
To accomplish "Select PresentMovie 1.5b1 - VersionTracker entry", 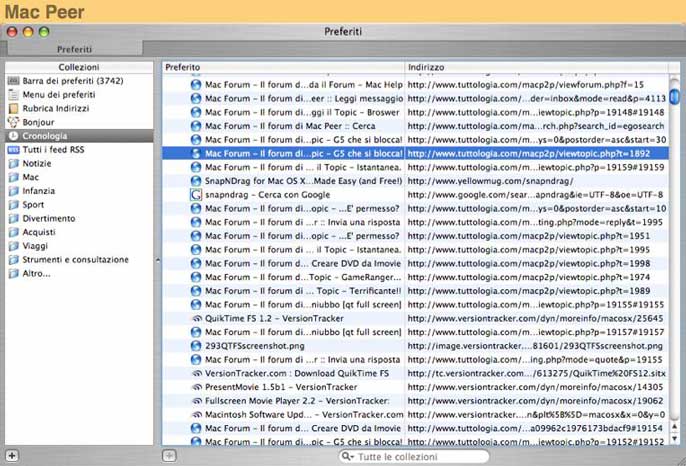I will pos(281,387).
